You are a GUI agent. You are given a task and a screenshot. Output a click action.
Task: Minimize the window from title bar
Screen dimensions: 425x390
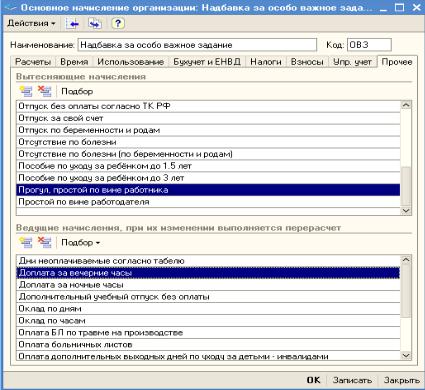(384, 7)
